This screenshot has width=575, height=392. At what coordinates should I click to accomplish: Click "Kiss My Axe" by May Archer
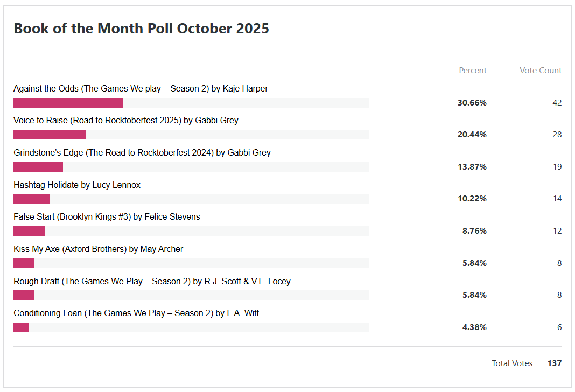pos(98,249)
